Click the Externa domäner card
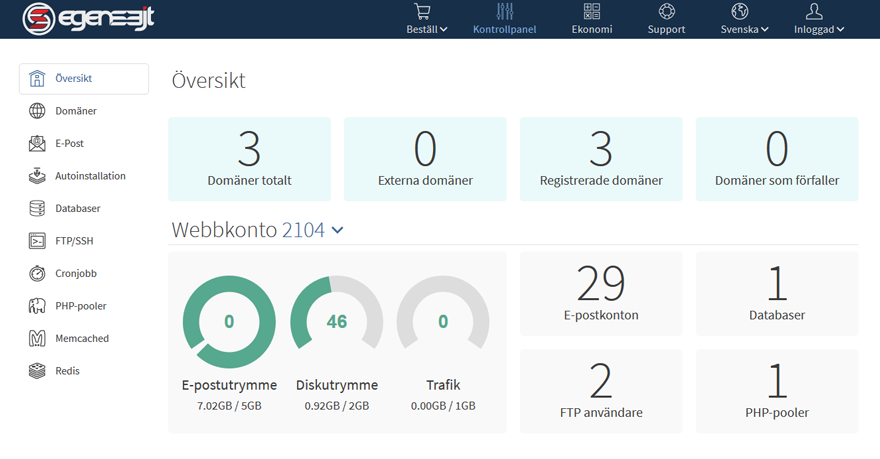Viewport: 880px width, 459px height. pos(425,159)
